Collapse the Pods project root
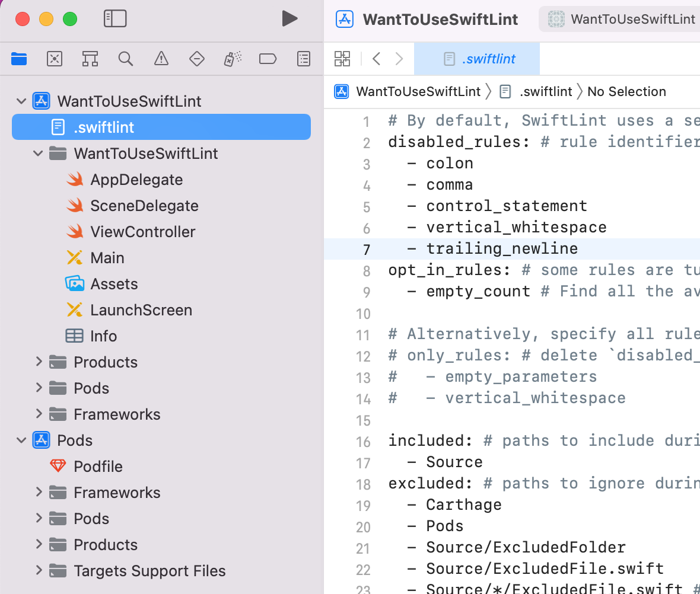700x594 pixels. (x=21, y=440)
